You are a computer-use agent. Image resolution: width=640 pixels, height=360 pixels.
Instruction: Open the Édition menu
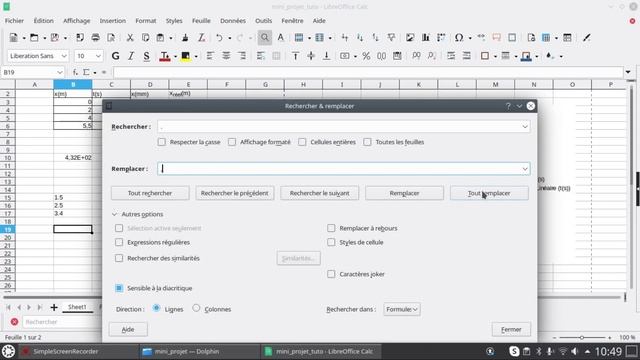(44, 20)
